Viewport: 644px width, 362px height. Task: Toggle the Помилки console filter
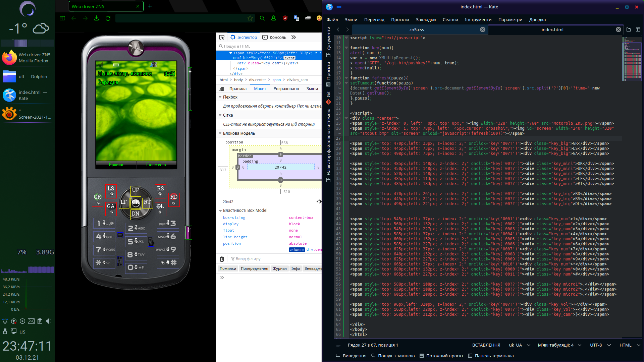[228, 268]
